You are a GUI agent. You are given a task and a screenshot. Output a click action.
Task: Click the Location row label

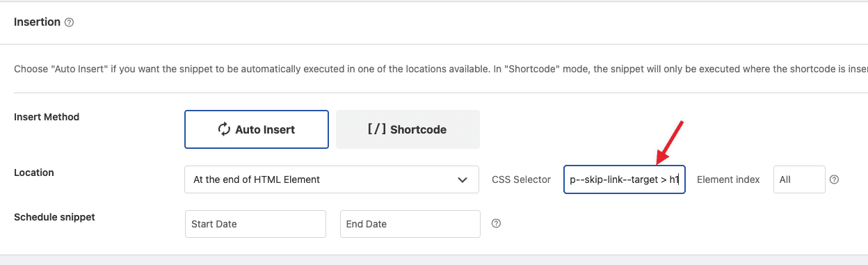tap(34, 172)
